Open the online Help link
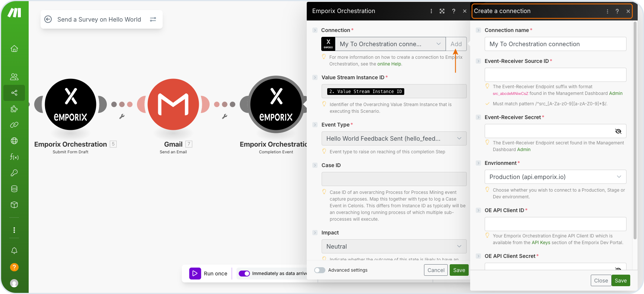 (389, 64)
